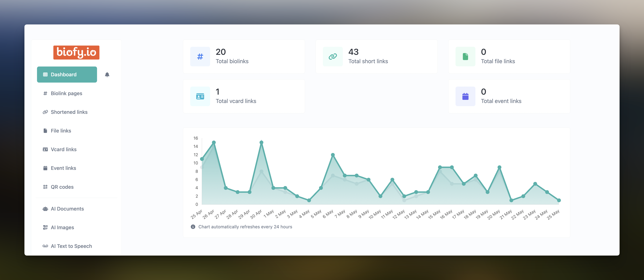Click the calendar icon on Total event links card
The width and height of the screenshot is (644, 280).
[x=465, y=96]
